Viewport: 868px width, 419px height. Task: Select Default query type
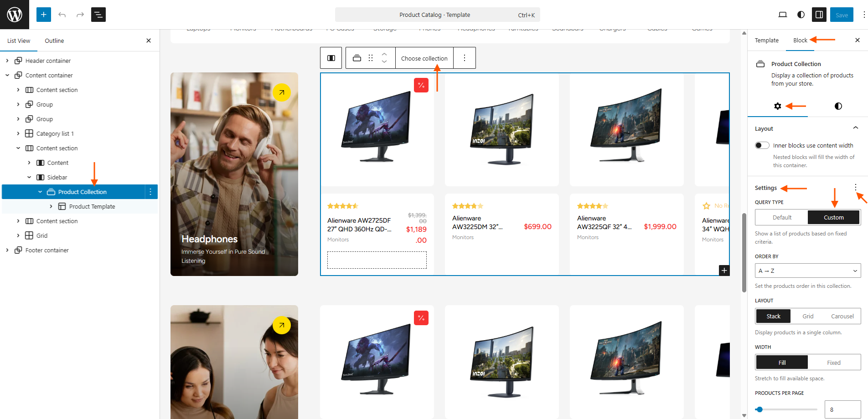tap(782, 217)
